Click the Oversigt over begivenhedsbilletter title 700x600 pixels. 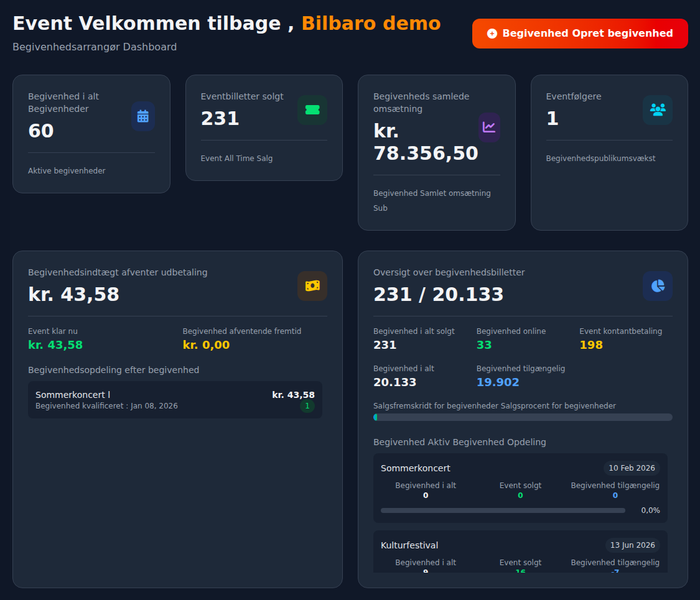449,272
